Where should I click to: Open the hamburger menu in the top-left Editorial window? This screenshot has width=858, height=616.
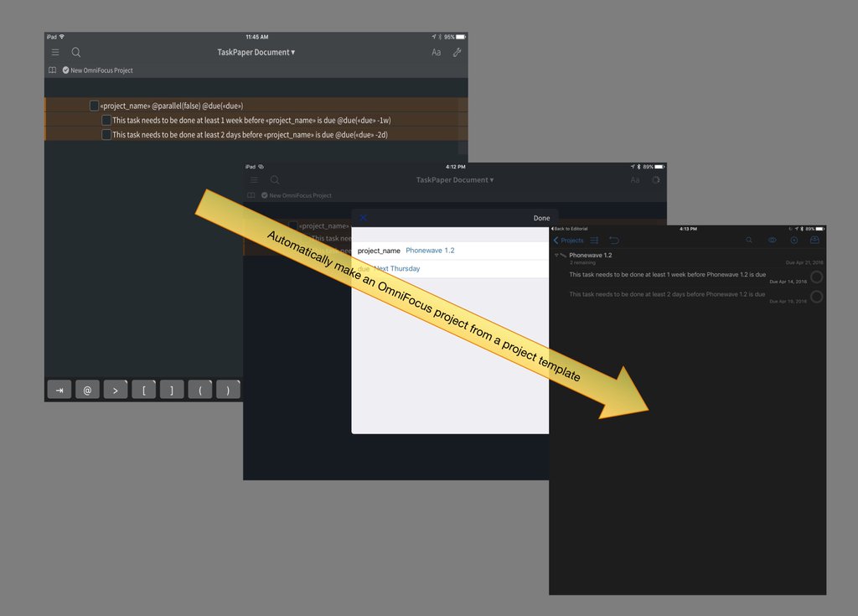[55, 52]
